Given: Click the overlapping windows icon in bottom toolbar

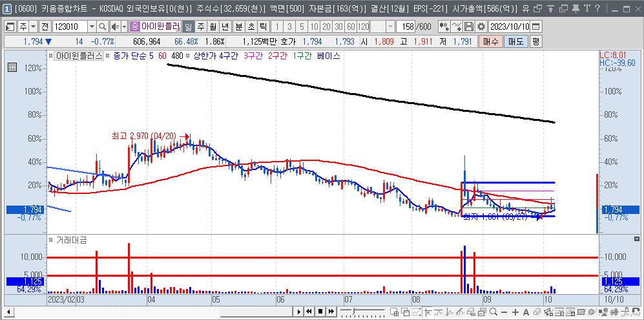Looking at the screenshot, I should point(406,312).
